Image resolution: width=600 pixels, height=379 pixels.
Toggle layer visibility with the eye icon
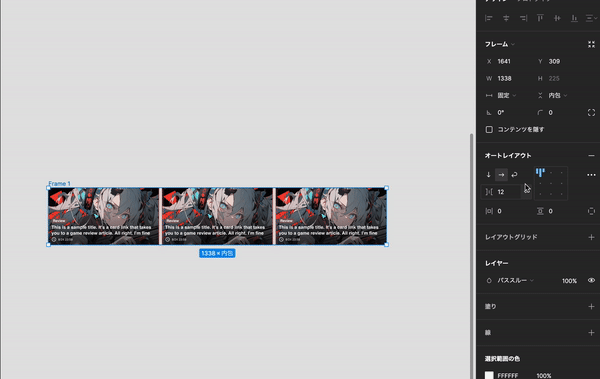tap(591, 281)
